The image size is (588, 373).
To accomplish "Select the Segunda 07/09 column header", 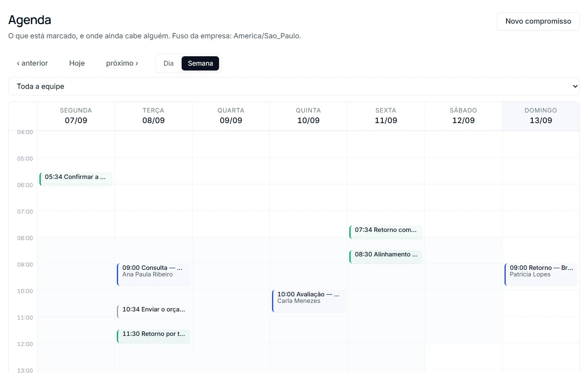I will pyautogui.click(x=76, y=116).
